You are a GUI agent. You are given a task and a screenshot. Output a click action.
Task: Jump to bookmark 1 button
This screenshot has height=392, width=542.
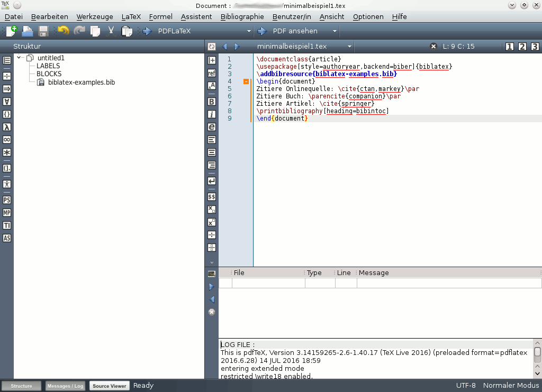pyautogui.click(x=510, y=47)
